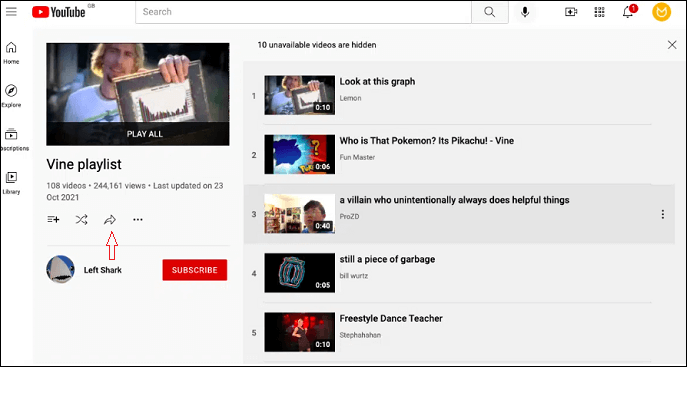Image resolution: width=700 pixels, height=393 pixels.
Task: Click the red SUBSCRIBE button
Action: click(195, 270)
